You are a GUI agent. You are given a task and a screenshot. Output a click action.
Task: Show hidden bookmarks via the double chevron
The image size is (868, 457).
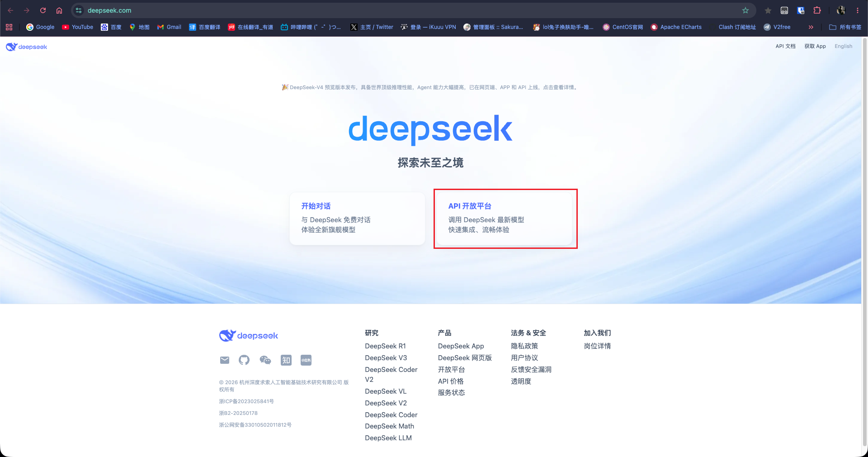coord(811,27)
